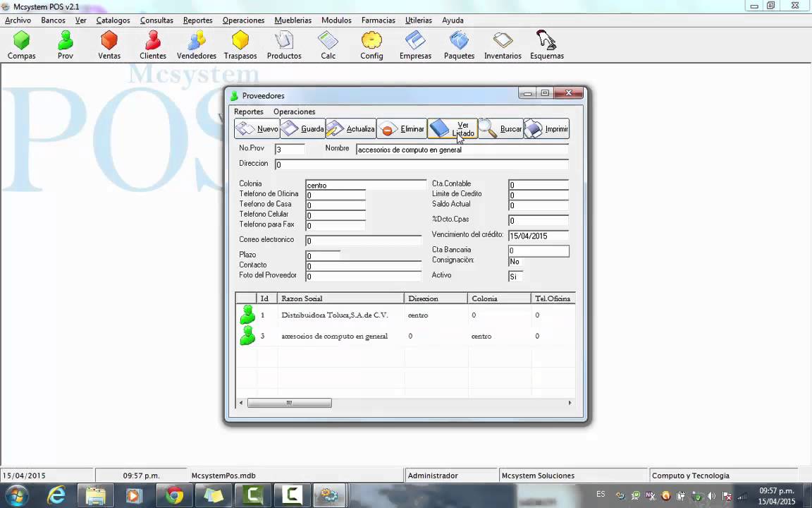Open the Paquetes toolbar icon

[459, 45]
